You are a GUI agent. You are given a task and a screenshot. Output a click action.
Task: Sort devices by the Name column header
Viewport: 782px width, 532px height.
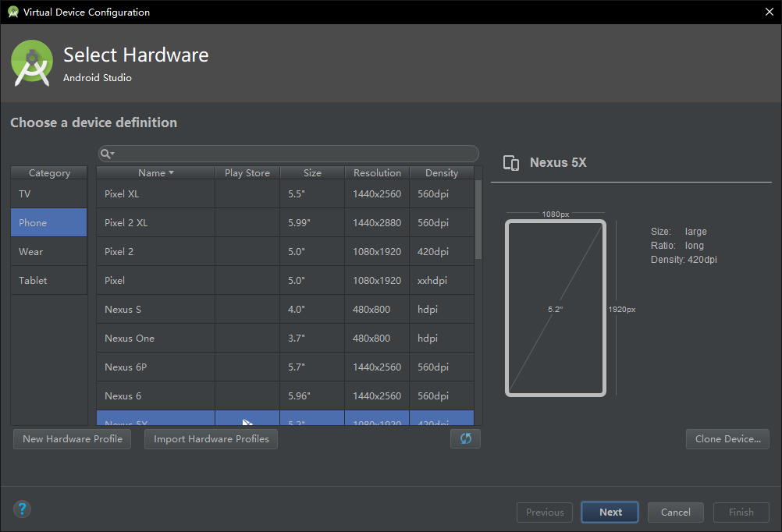(155, 173)
